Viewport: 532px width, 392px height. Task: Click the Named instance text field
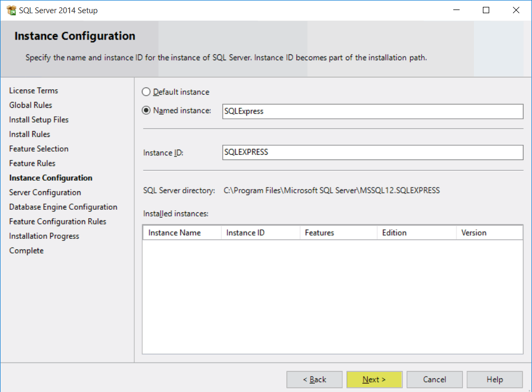click(x=372, y=111)
